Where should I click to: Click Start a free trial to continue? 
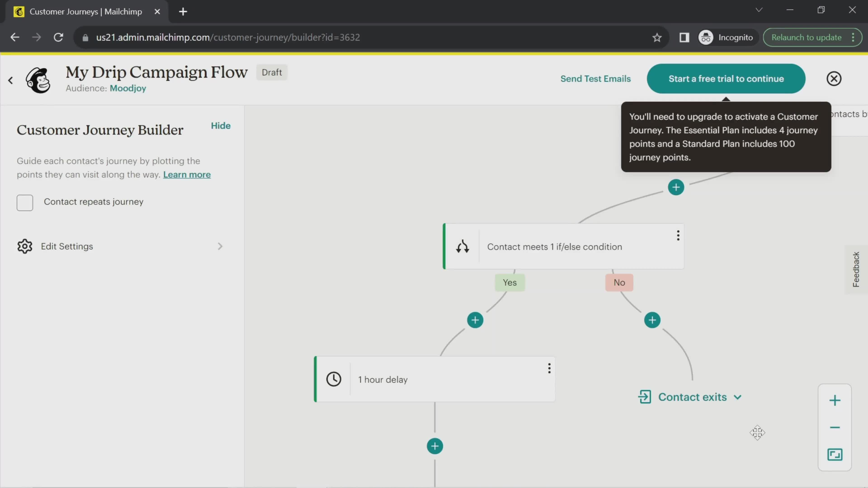[726, 78]
